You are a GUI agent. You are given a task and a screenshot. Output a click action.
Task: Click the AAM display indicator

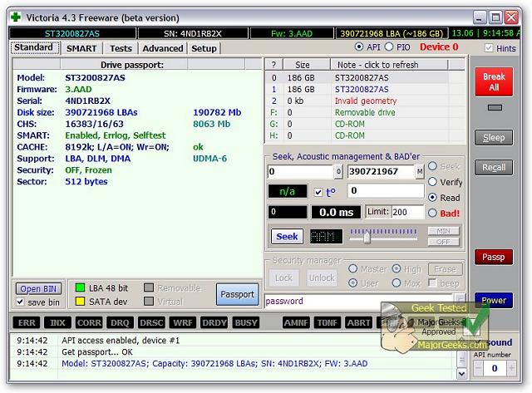point(326,236)
